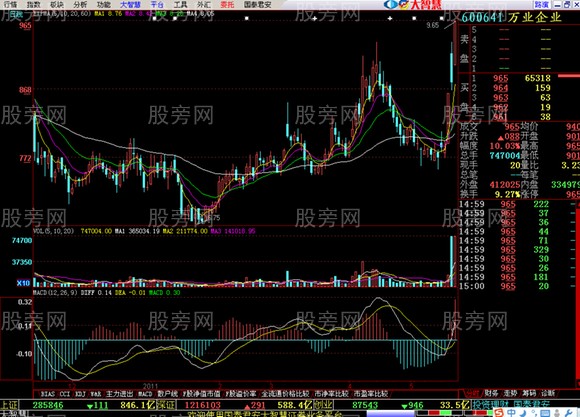Click the 深证 index label in the status bar
The width and height of the screenshot is (580, 417).
tap(166, 405)
